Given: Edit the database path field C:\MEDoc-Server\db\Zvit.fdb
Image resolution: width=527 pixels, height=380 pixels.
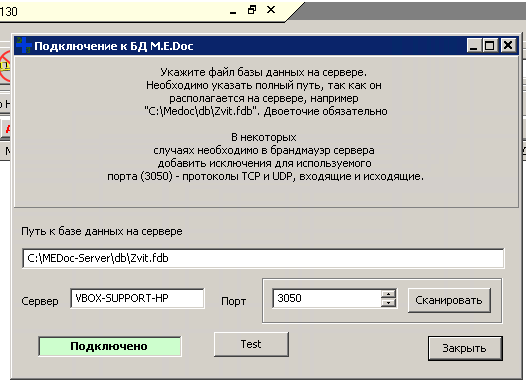Looking at the screenshot, I should [263, 258].
